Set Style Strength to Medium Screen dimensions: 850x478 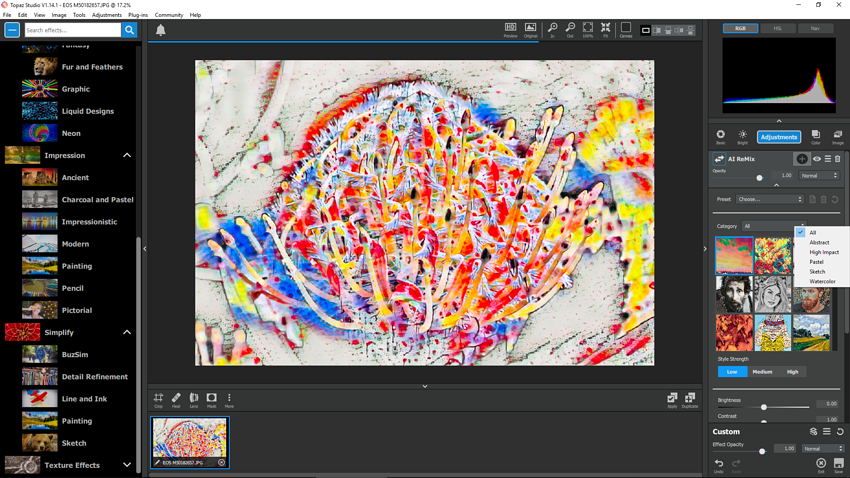tap(762, 372)
